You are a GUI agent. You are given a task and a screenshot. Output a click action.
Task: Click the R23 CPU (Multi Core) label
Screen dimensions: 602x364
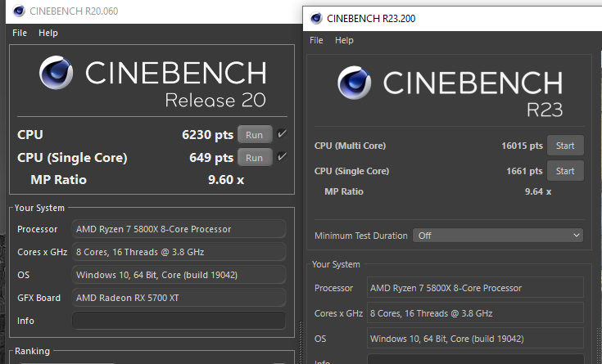click(351, 146)
